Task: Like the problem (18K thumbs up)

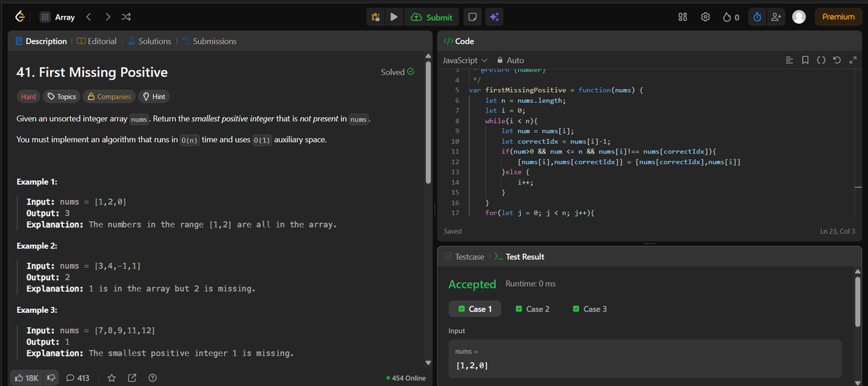Action: (27, 377)
